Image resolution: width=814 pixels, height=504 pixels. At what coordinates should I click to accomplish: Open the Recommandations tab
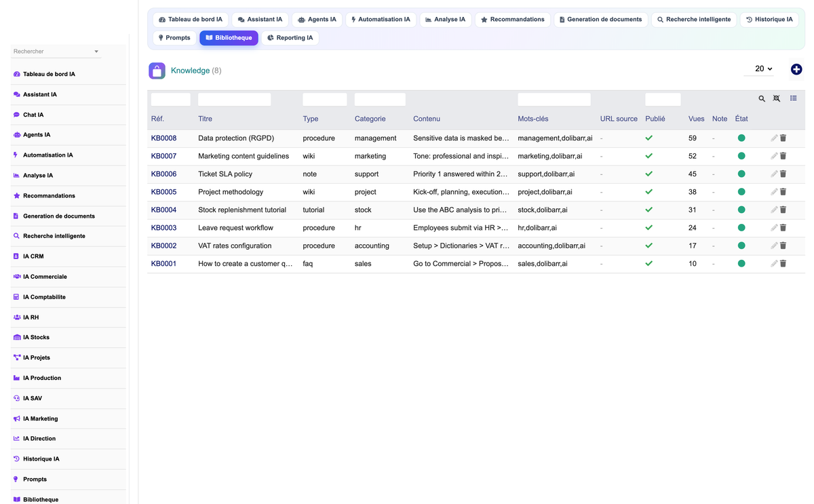click(513, 20)
